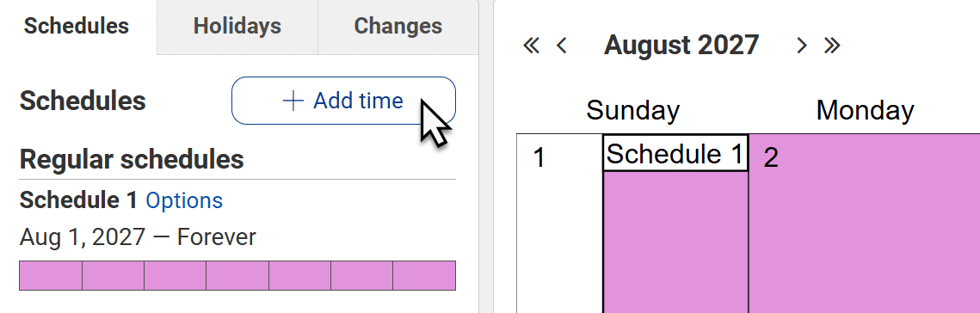Select the second pink day block in schedule bar
This screenshot has width=980, height=313.
[x=113, y=275]
